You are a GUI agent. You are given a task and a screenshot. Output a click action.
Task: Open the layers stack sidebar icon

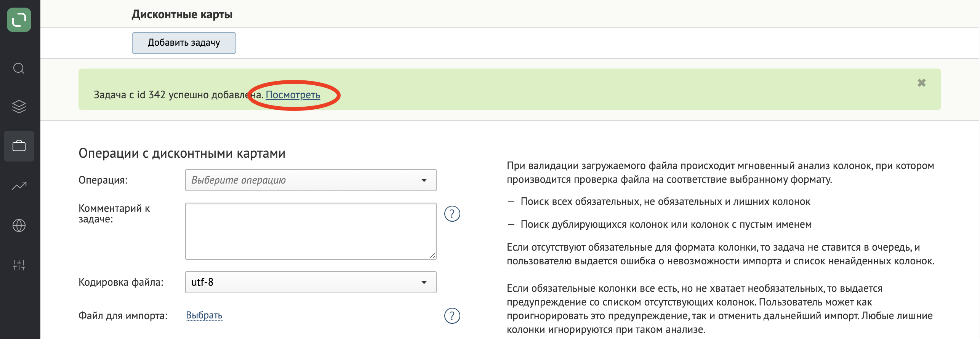click(x=19, y=107)
